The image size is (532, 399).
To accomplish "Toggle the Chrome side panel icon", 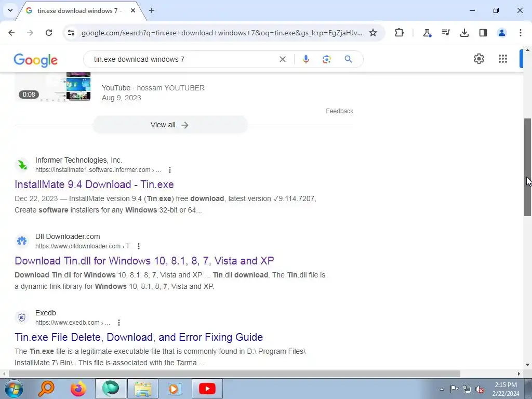I will [x=483, y=33].
